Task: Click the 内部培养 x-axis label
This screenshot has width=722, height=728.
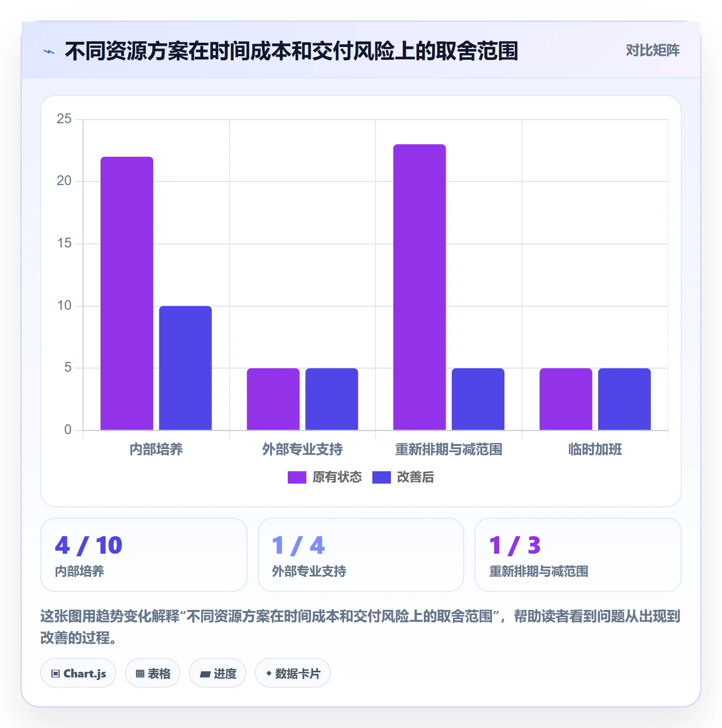Action: (156, 450)
